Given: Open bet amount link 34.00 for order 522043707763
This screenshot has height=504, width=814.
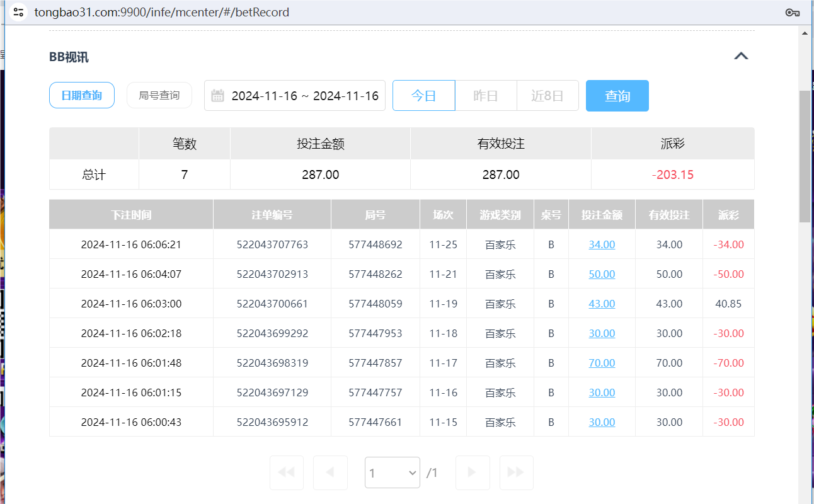Looking at the screenshot, I should (602, 244).
